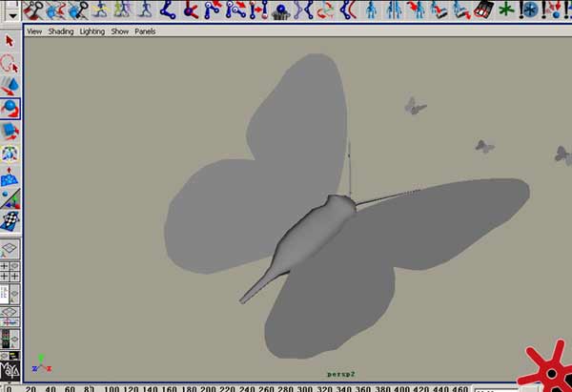The height and width of the screenshot is (392, 572).
Task: Activate the Universal Manipulator tool
Action: tap(10, 154)
